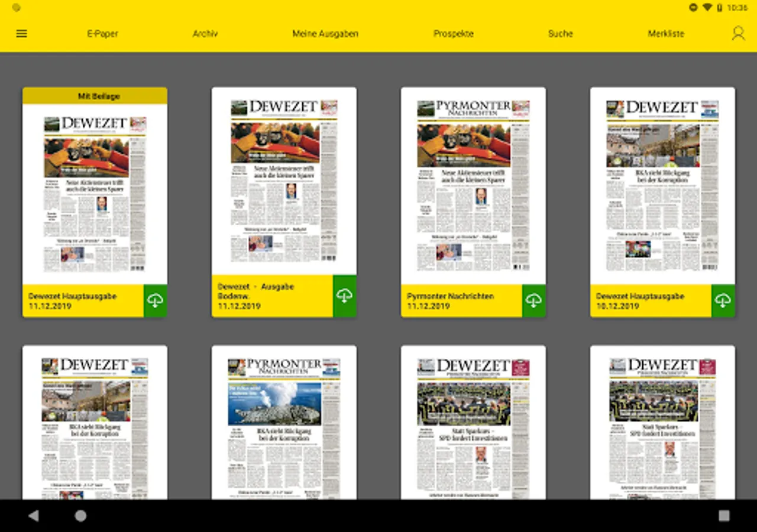757x532 pixels.
Task: Tap the Android recent apps square
Action: point(724,516)
